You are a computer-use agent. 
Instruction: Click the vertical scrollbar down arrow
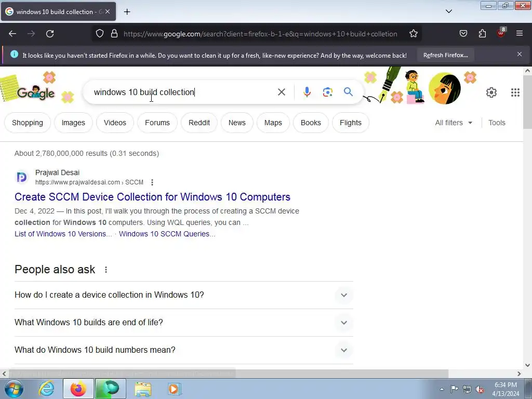[x=527, y=365]
